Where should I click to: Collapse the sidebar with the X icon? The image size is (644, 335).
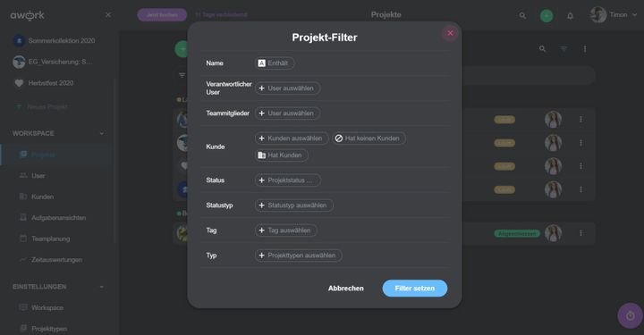pyautogui.click(x=108, y=15)
